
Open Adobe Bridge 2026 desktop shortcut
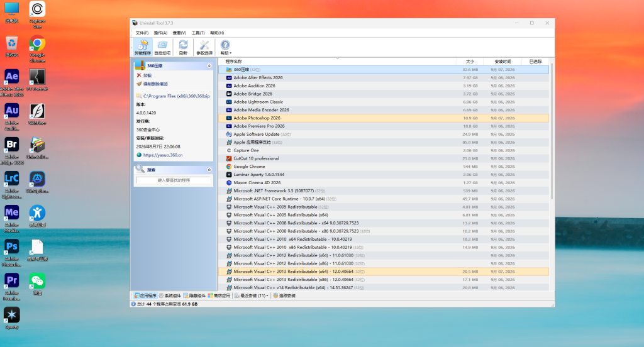[x=11, y=151]
